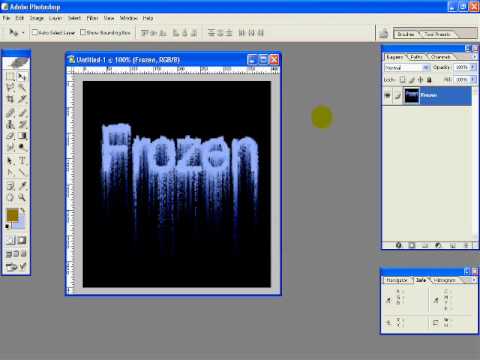Select the Move tool in the toolbox
This screenshot has width=480, height=360.
pos(22,77)
